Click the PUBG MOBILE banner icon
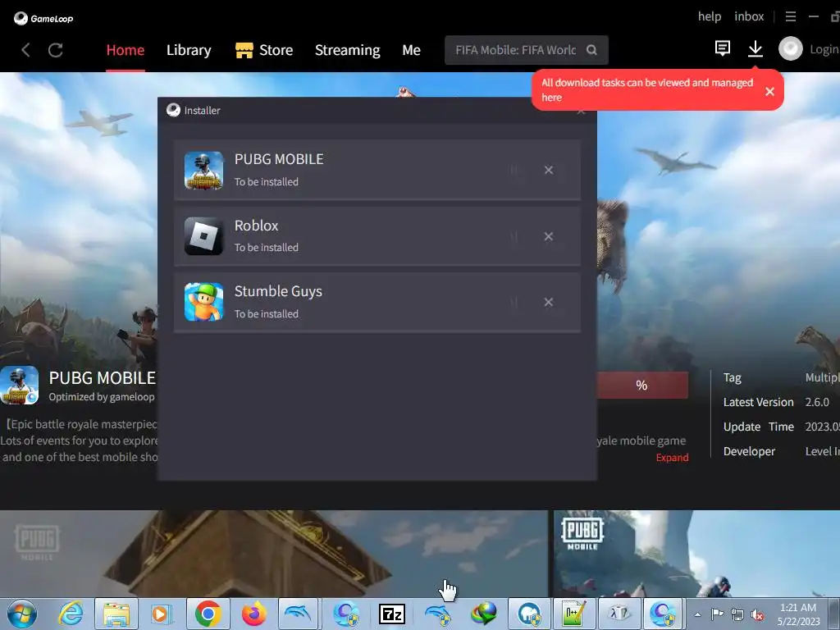840x630 pixels. [20, 386]
